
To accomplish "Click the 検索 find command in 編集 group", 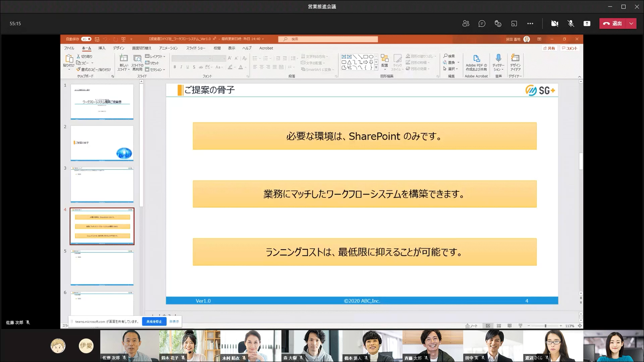I will coord(449,56).
